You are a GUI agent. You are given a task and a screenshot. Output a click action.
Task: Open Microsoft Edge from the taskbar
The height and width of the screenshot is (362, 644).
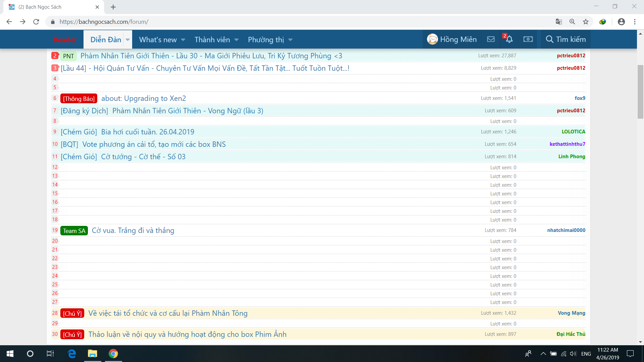[x=72, y=354]
